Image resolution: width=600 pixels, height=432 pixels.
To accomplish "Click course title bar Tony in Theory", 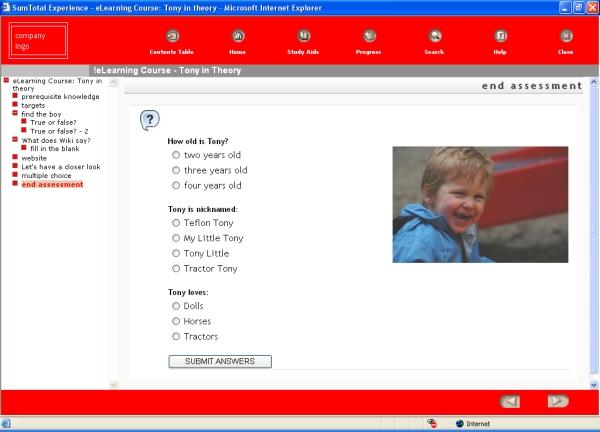I will pyautogui.click(x=167, y=70).
